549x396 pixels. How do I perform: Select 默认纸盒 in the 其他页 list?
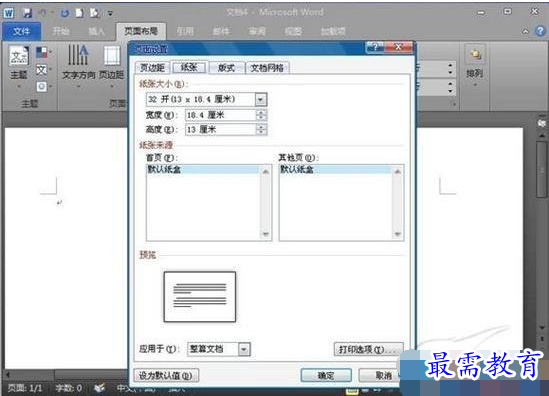(335, 169)
